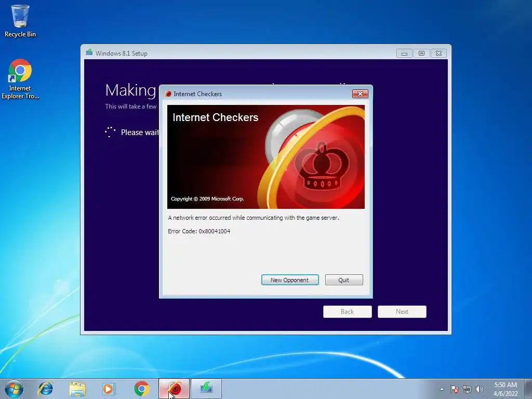Click the Internet Checkers title bar icon

pos(168,94)
